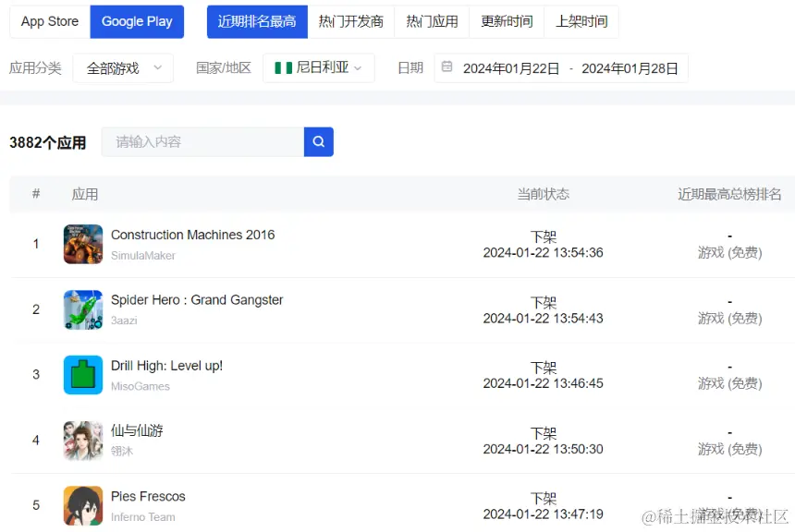
Task: Click developer name 3aazi
Action: 124,320
